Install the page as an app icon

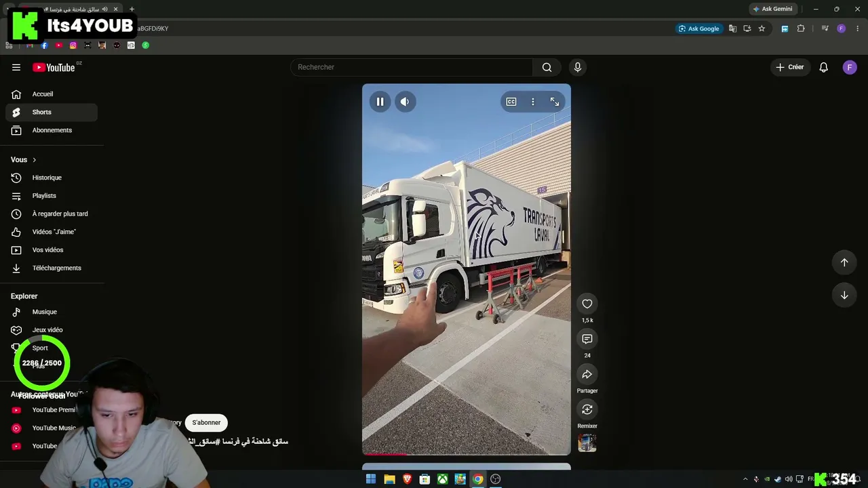[747, 28]
